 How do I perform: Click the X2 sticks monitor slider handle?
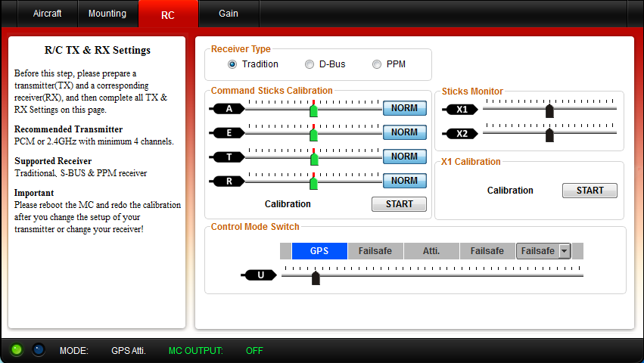coord(549,135)
